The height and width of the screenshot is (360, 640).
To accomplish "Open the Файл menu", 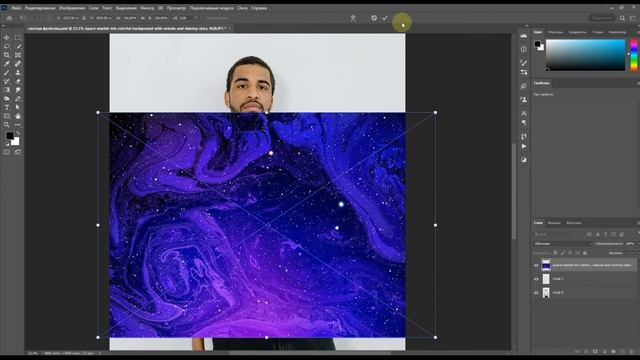I will point(16,8).
